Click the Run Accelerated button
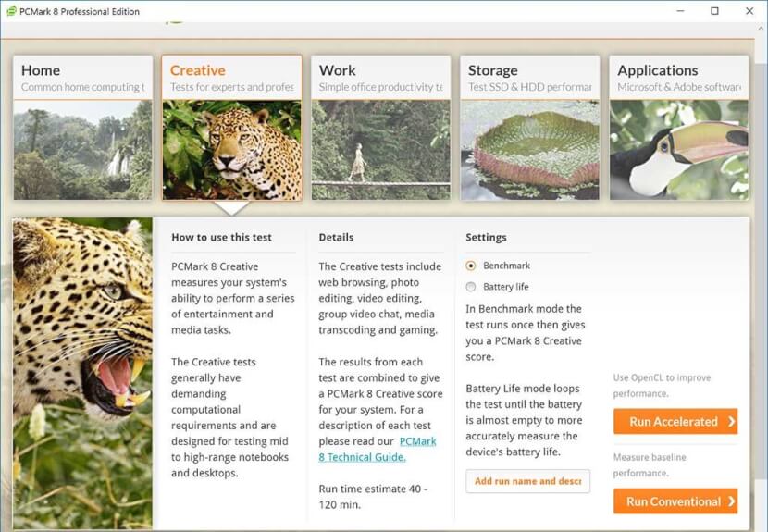The width and height of the screenshot is (768, 532). pos(675,421)
